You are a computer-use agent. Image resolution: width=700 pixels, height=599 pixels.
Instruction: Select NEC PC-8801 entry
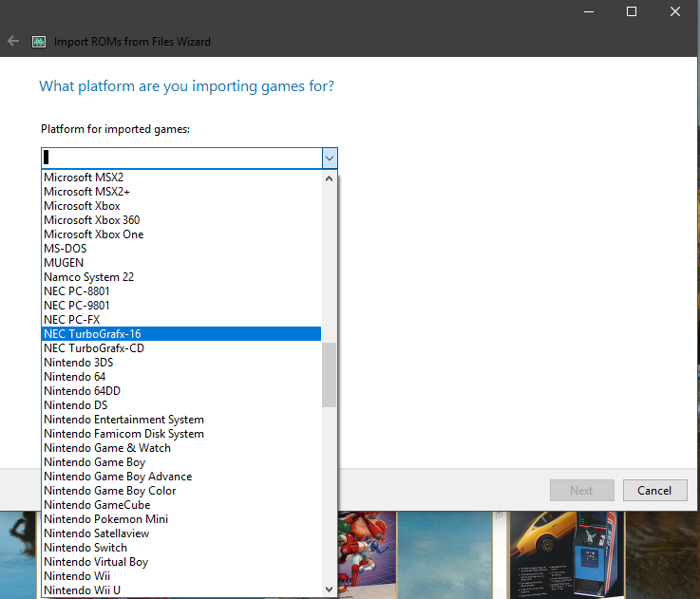pyautogui.click(x=181, y=291)
